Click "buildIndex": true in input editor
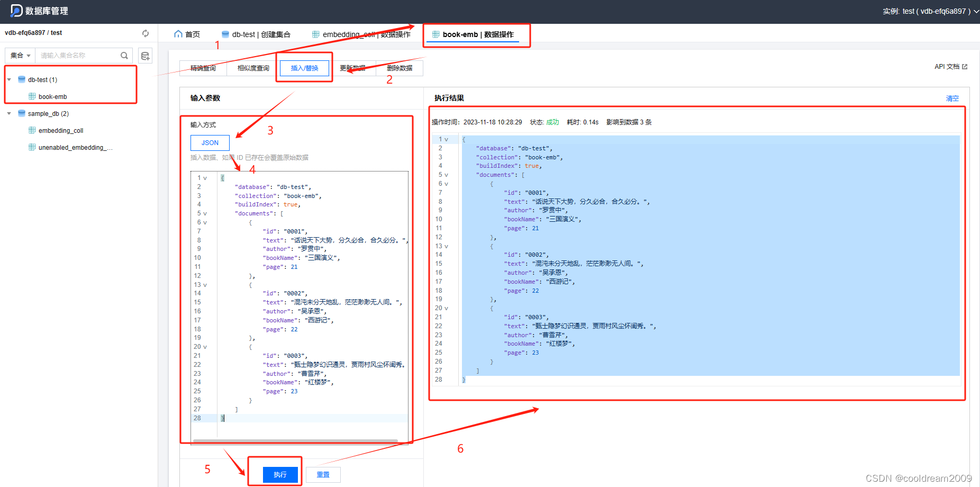This screenshot has height=487, width=980. tap(267, 204)
